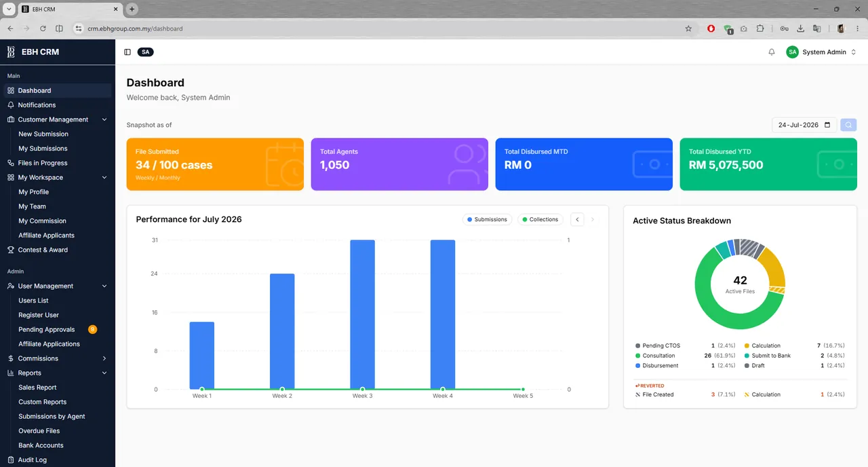Toggle the Collections series in chart legend
868x467 pixels.
click(540, 219)
